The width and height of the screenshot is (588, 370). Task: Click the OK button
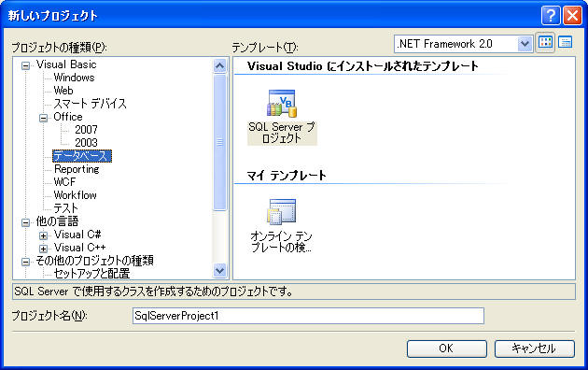(447, 349)
